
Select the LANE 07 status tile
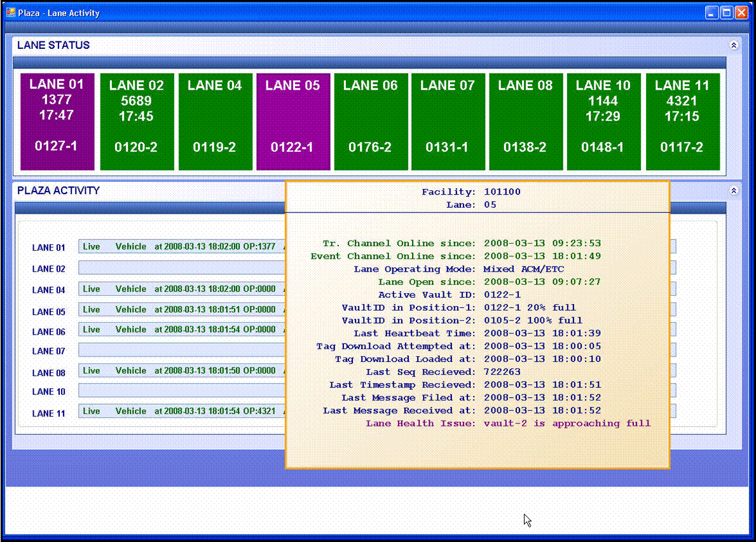(x=448, y=121)
